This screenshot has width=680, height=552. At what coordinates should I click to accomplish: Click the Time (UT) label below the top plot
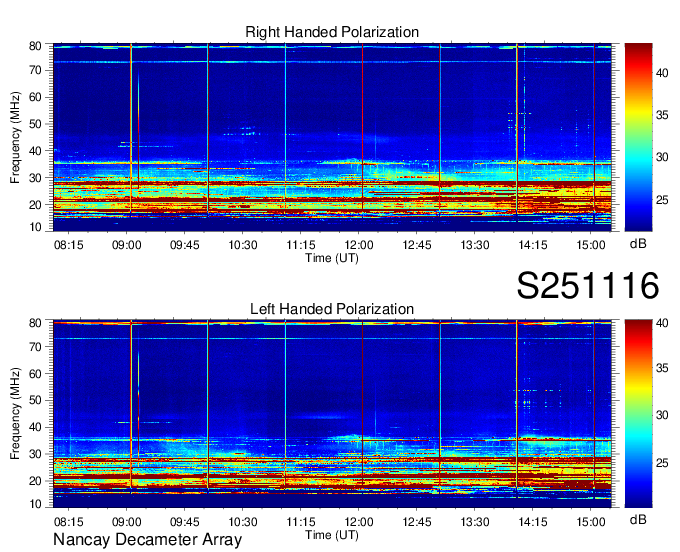click(332, 257)
